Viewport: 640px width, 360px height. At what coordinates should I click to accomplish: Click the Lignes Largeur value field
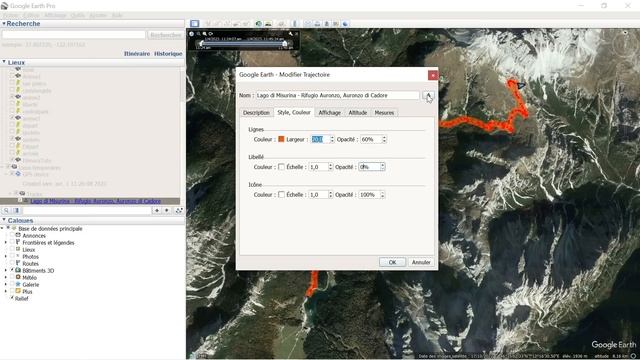point(320,139)
